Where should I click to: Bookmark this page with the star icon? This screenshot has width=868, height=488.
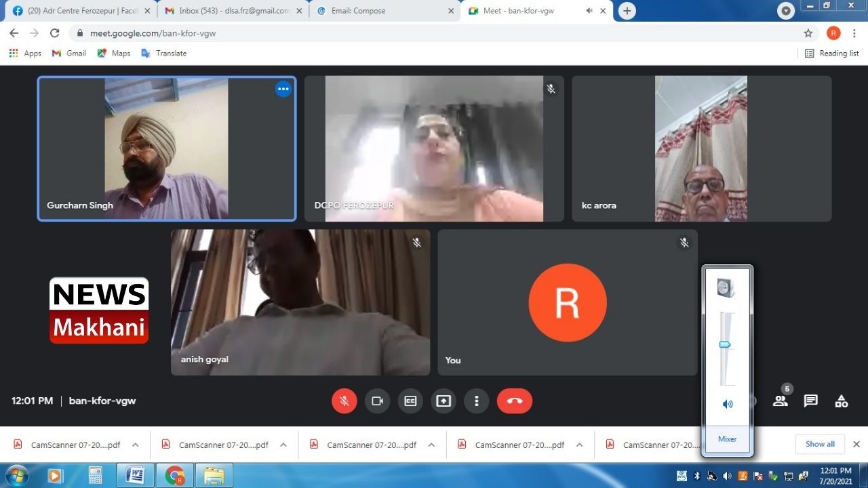point(808,33)
